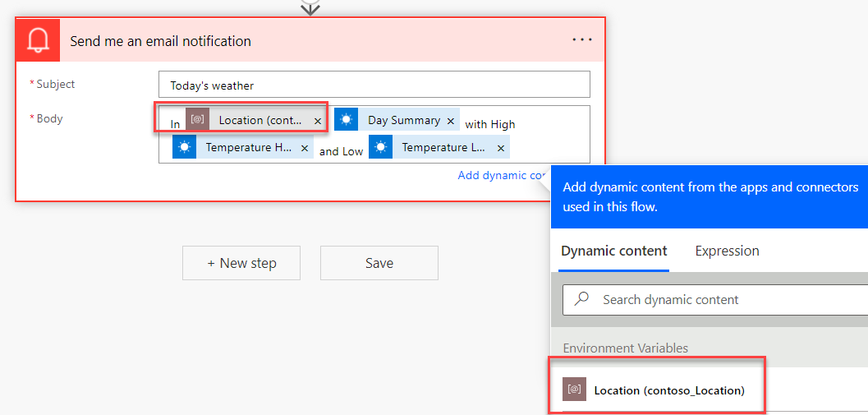Click the search magnifier icon in dynamic content
This screenshot has height=415, width=868.
pos(581,299)
